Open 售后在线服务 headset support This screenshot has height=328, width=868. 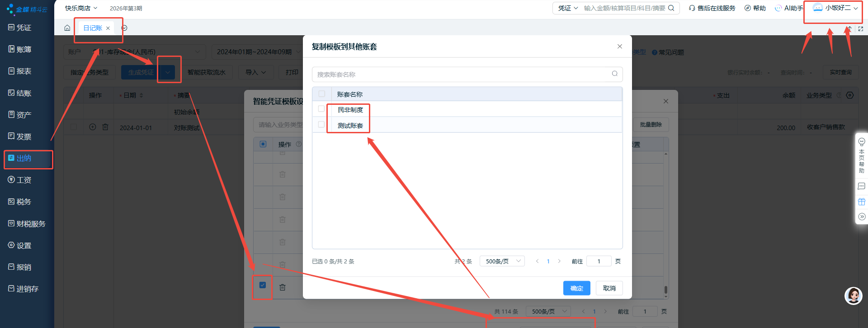click(712, 8)
